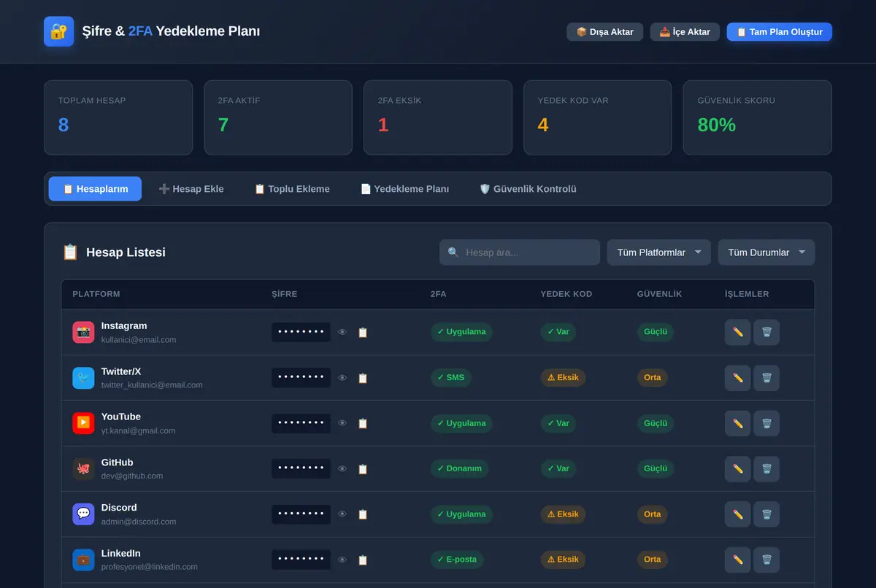Delete the GitHub account entry
876x588 pixels.
(x=766, y=468)
